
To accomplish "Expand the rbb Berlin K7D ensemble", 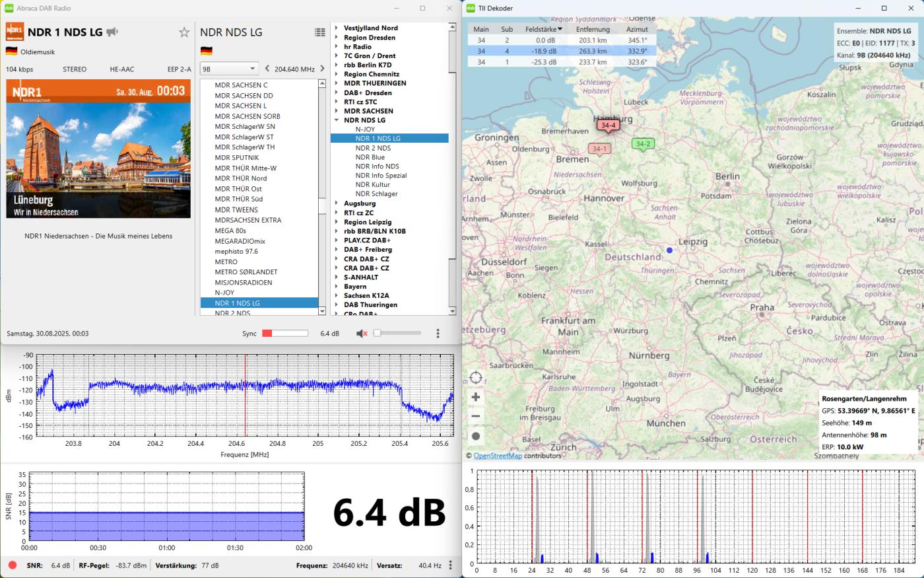I will coord(337,65).
